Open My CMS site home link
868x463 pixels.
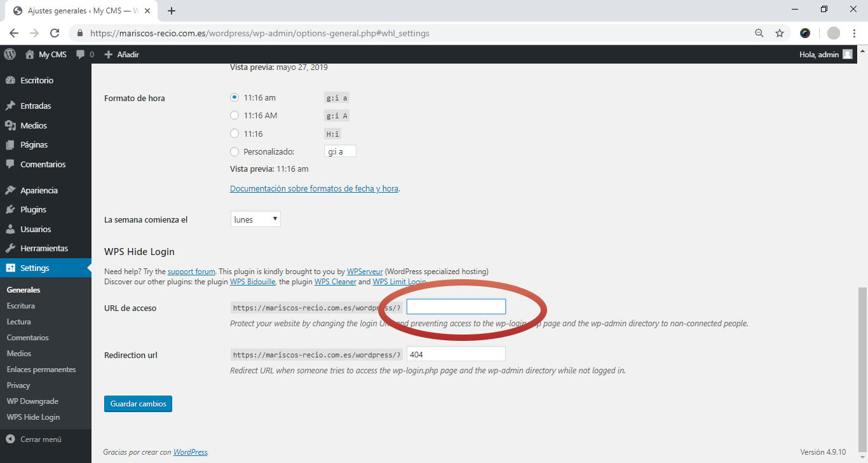tap(46, 55)
